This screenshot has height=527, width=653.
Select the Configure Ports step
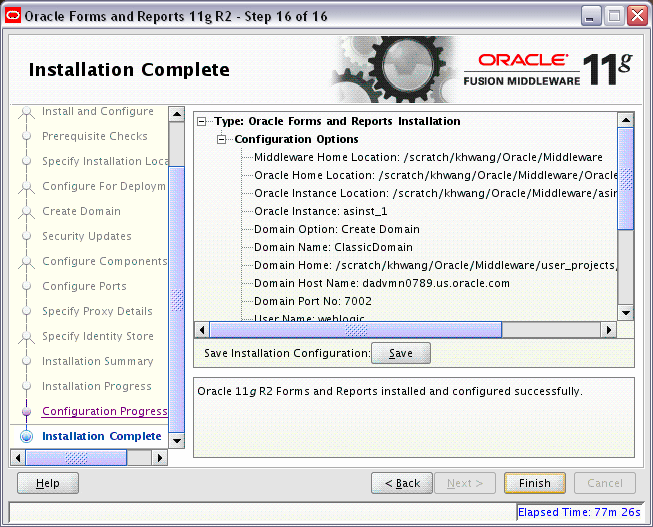[x=84, y=286]
